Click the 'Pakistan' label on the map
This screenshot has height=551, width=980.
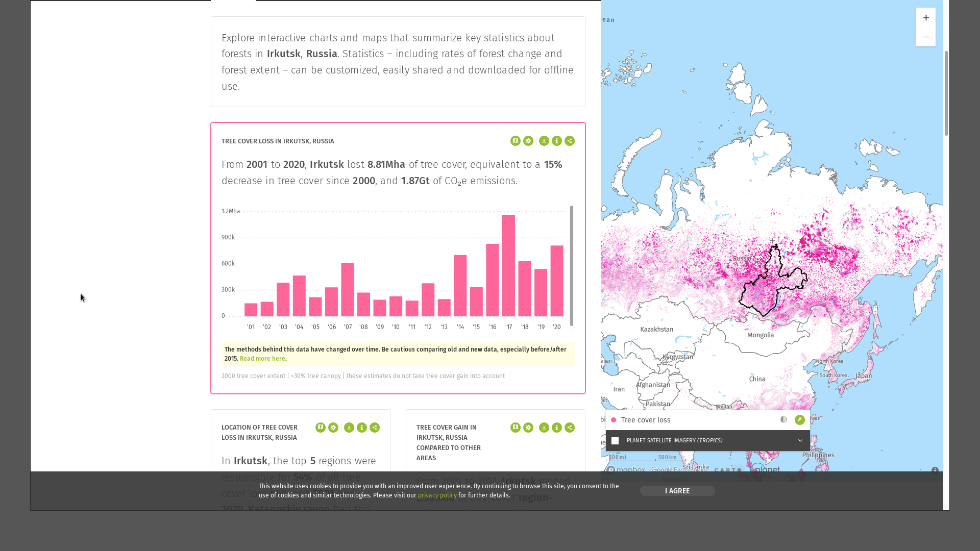tap(658, 404)
